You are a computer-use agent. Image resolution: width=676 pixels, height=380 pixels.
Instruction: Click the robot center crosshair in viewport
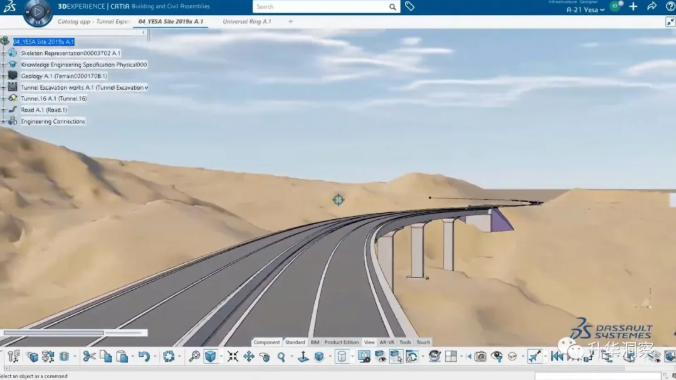coord(338,200)
